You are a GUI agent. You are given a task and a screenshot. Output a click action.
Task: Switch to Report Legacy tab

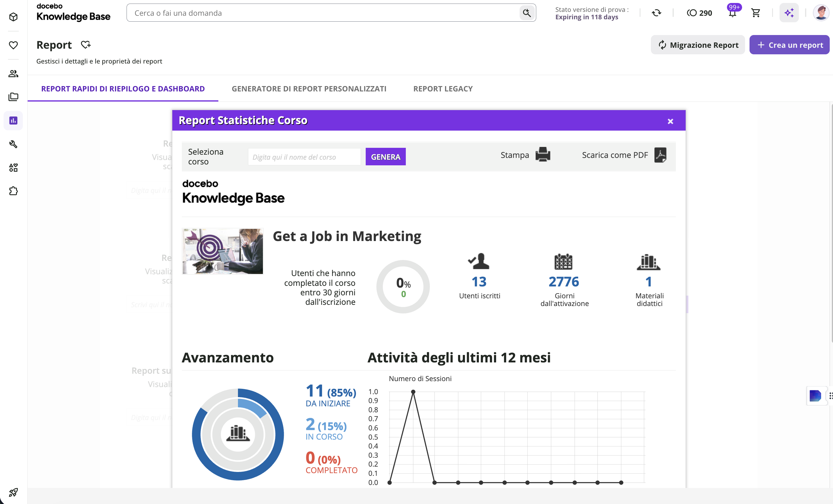(443, 88)
